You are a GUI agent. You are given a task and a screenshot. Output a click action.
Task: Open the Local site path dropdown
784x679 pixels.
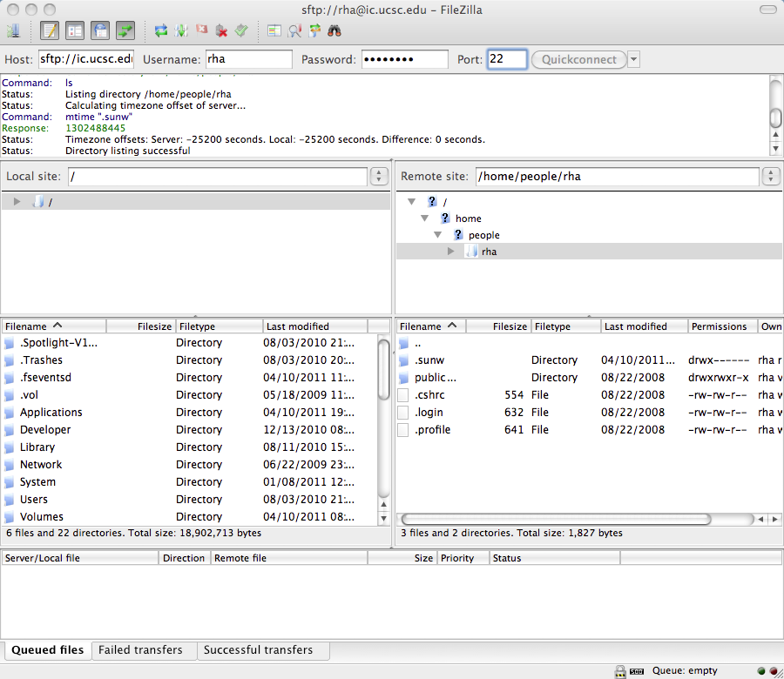click(379, 177)
